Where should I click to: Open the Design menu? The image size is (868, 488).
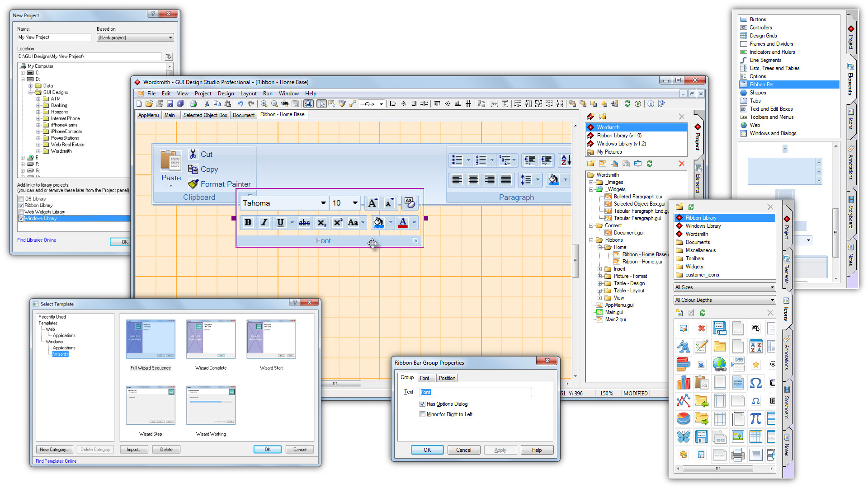[x=226, y=94]
